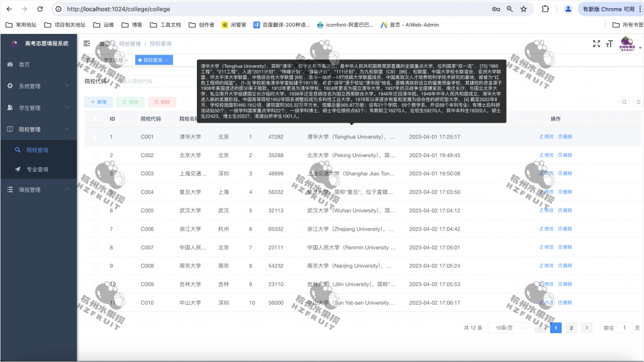Click the browser bookmark star icon
The width and height of the screenshot is (644, 362).
(523, 9)
